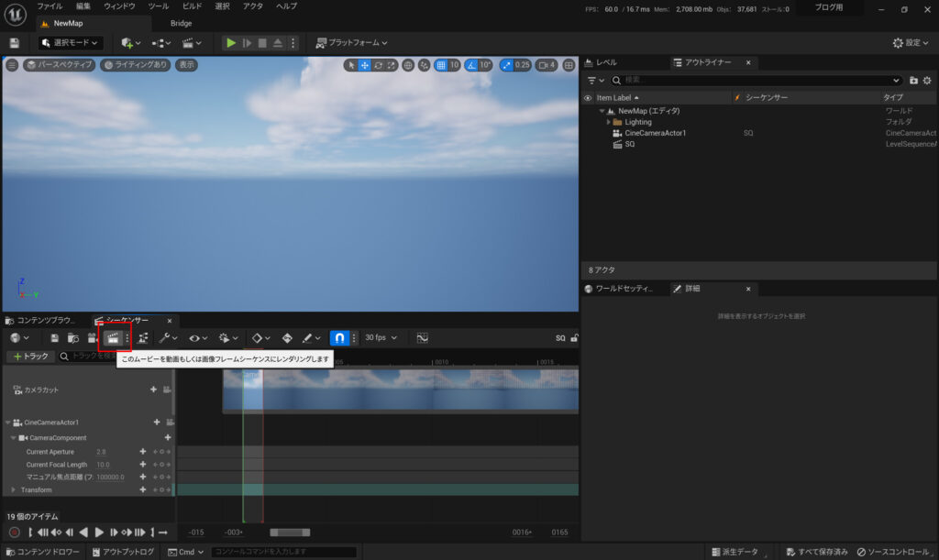Open the コンテンツドロワー button
Screen dimensions: 939x560
[42, 552]
